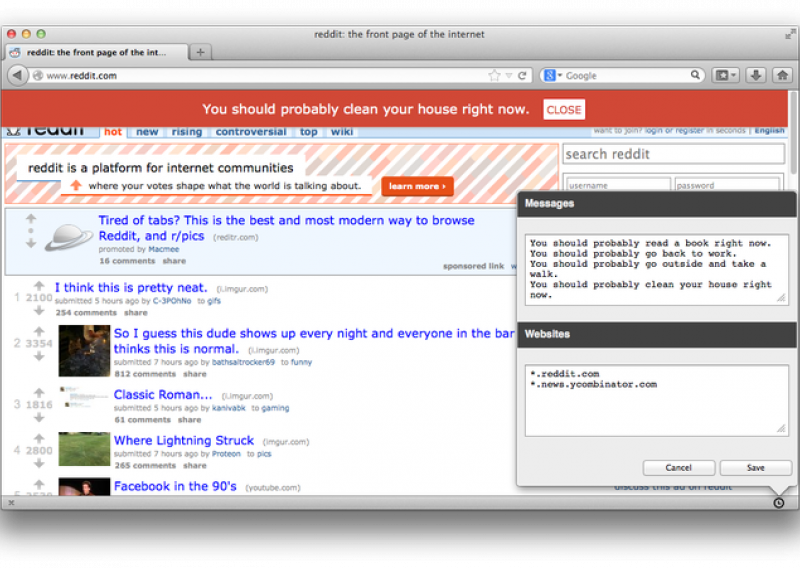Image resolution: width=800 pixels, height=568 pixels.
Task: Open 265 comments link
Action: point(145,465)
